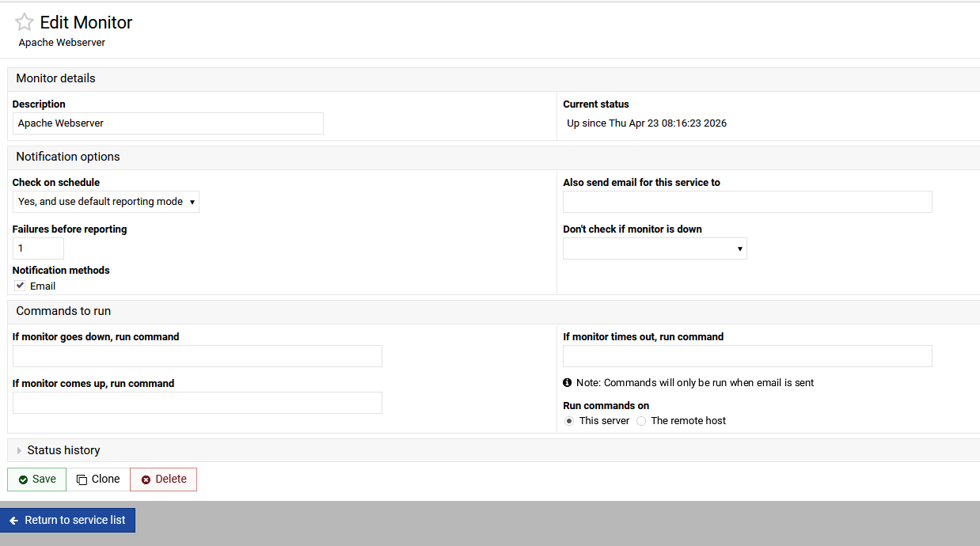Open the Check on schedule dropdown
The width and height of the screenshot is (980, 546).
tap(106, 202)
